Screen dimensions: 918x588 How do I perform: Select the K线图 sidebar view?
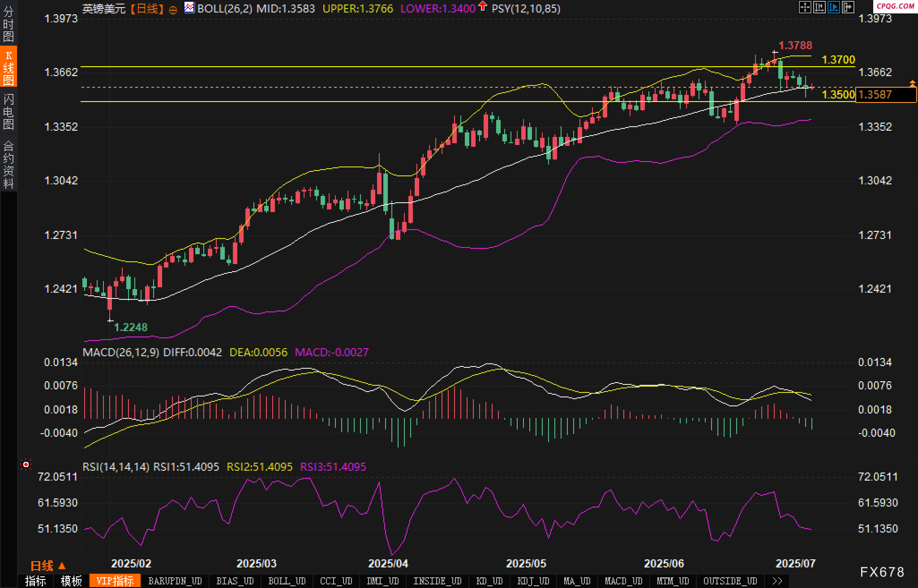(9, 67)
